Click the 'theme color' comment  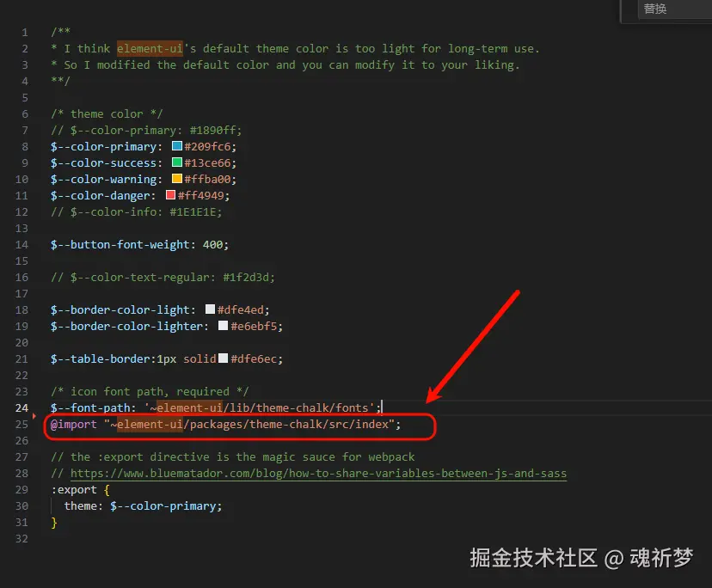pyautogui.click(x=107, y=114)
